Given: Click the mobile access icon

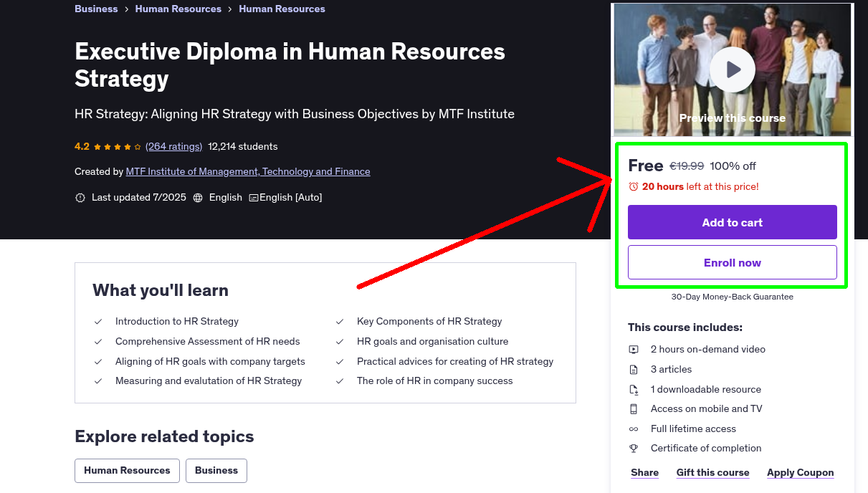Looking at the screenshot, I should (634, 409).
